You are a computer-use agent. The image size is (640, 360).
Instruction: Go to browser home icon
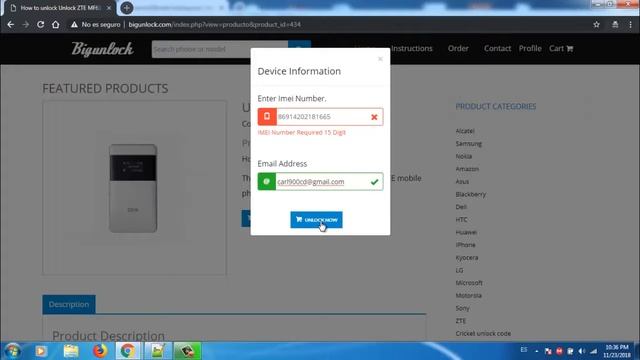(56, 24)
